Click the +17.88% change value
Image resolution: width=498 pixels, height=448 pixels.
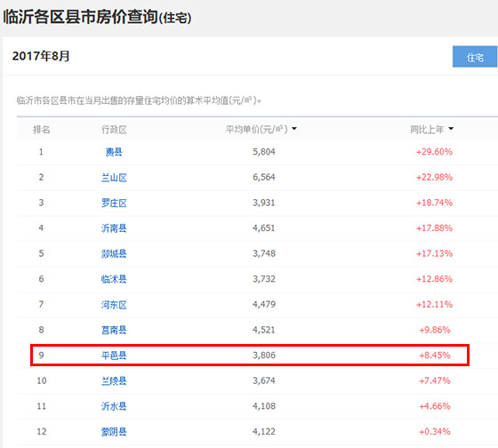pyautogui.click(x=434, y=228)
